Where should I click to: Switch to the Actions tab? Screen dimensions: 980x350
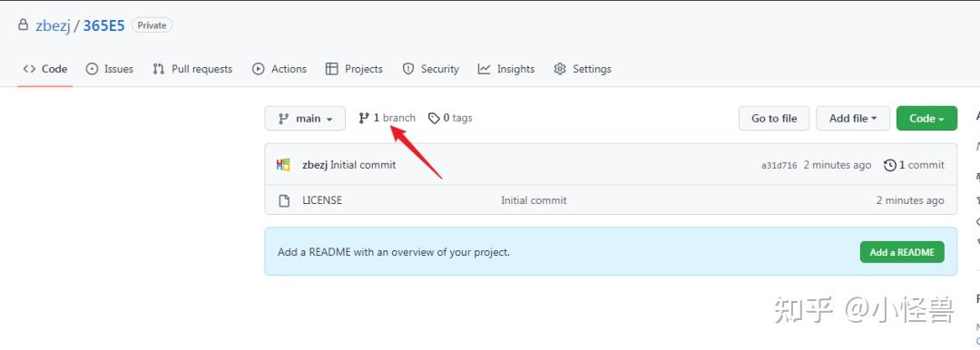[x=279, y=69]
